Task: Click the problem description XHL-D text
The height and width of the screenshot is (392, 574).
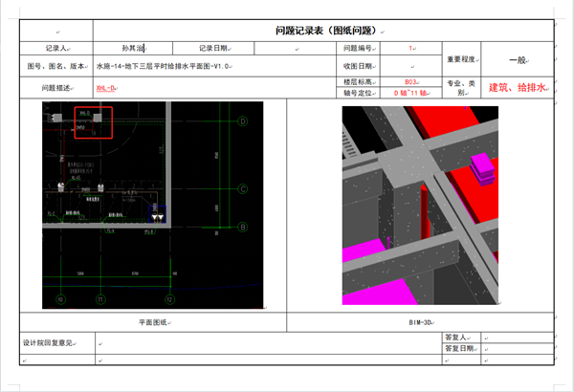Action: [x=105, y=88]
